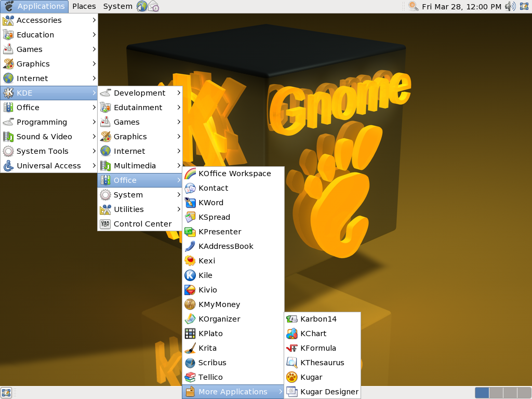Open the Places menu
532x399 pixels.
pos(84,6)
